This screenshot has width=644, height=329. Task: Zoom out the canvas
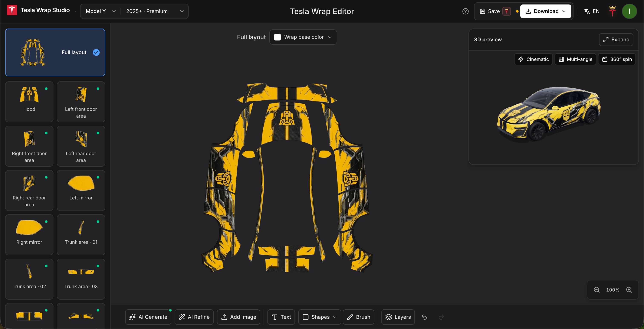click(x=597, y=290)
